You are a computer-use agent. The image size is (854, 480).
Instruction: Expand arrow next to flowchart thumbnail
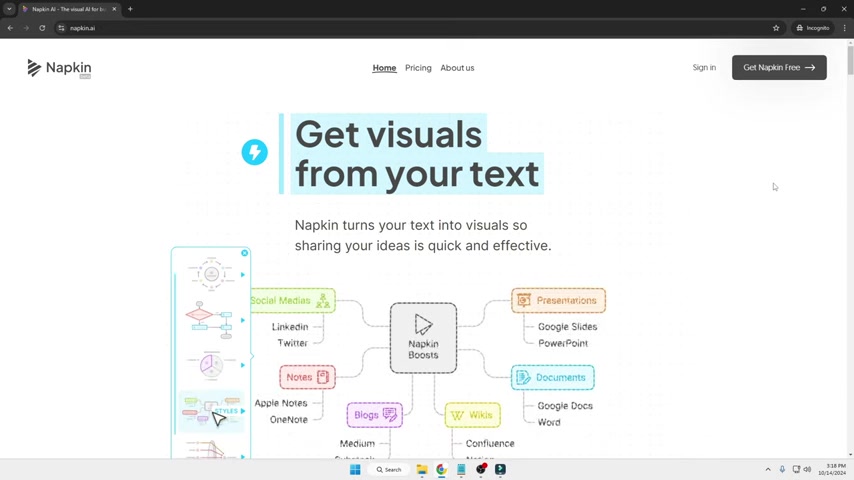[x=243, y=320]
